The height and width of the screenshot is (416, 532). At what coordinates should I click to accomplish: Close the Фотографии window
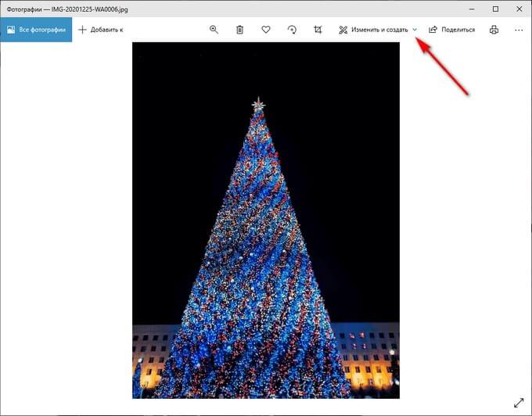coord(519,9)
